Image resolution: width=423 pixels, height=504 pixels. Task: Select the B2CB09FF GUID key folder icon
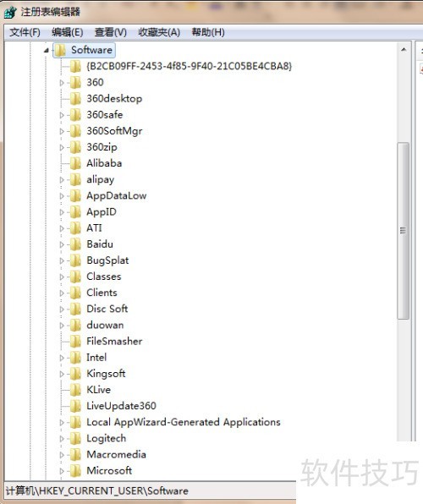click(75, 66)
